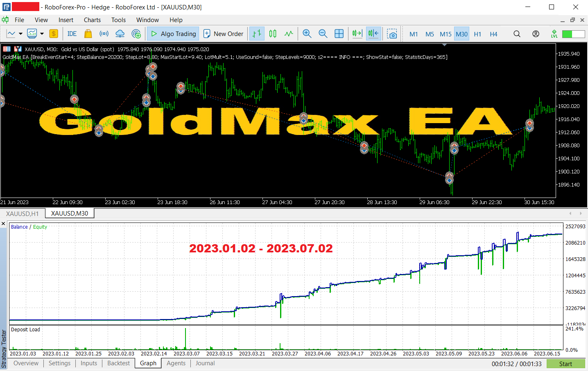Open the Overview tab in Strategy Tester
Viewport: 588px width, 371px height.
click(26, 363)
